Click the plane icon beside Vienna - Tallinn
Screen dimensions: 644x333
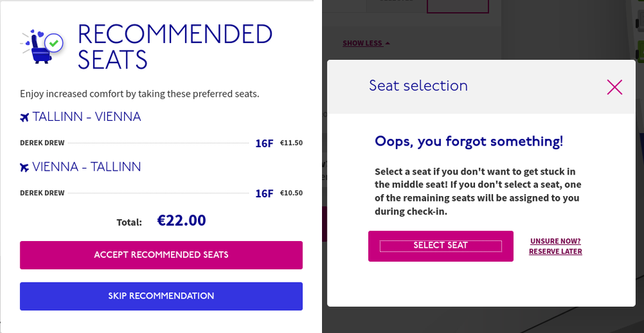tap(25, 167)
